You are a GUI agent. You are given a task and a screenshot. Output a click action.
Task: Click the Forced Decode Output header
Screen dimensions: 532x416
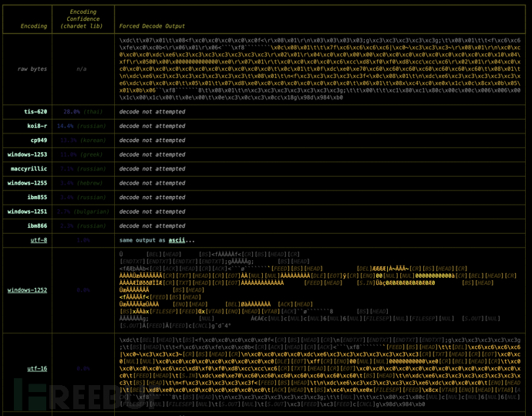pyautogui.click(x=153, y=25)
